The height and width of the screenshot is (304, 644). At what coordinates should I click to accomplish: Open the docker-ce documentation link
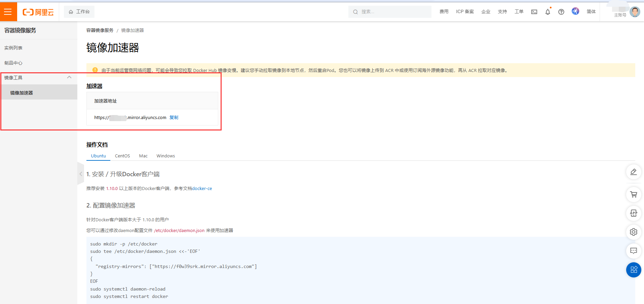click(202, 188)
